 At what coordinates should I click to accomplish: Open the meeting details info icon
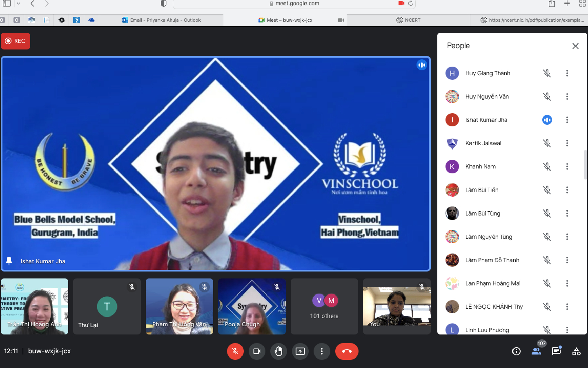click(x=517, y=351)
